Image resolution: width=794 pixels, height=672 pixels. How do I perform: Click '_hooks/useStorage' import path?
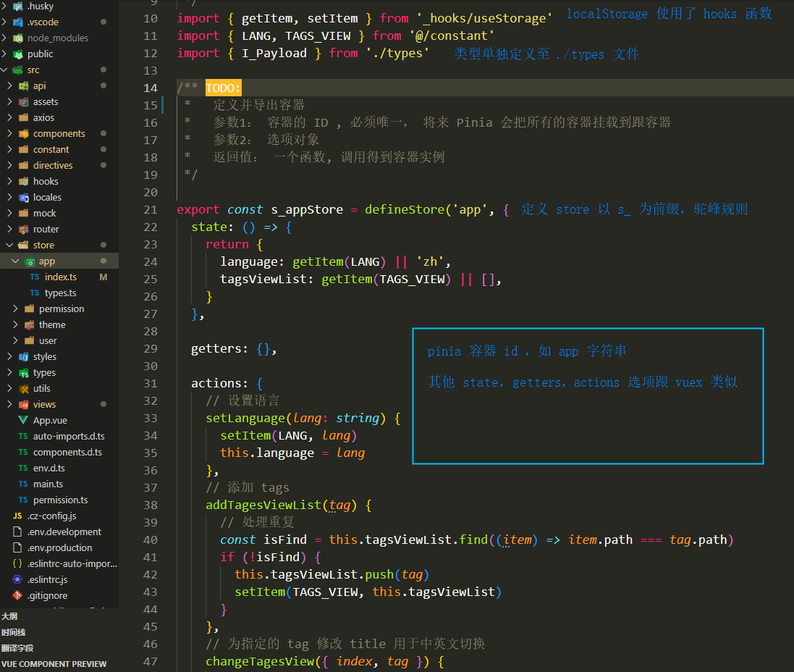(485, 19)
